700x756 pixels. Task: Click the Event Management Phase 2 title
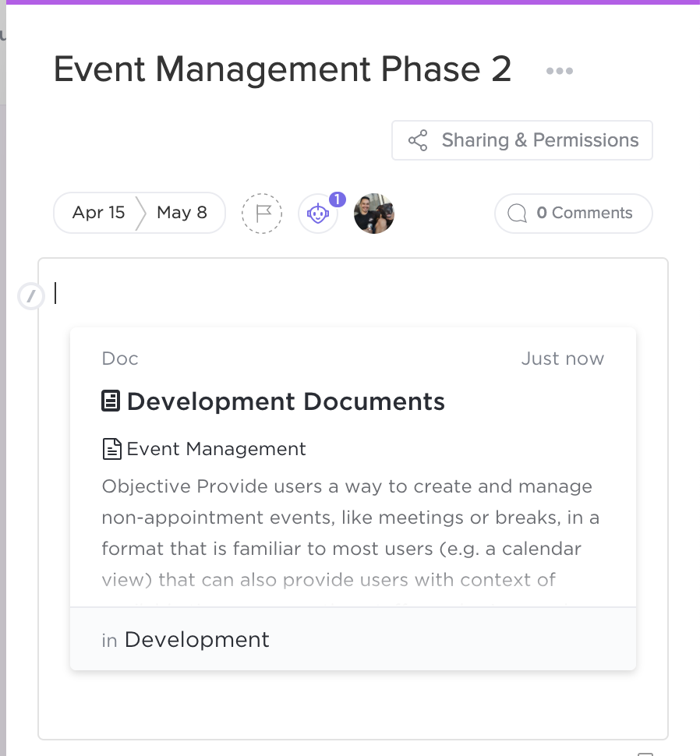pos(282,69)
